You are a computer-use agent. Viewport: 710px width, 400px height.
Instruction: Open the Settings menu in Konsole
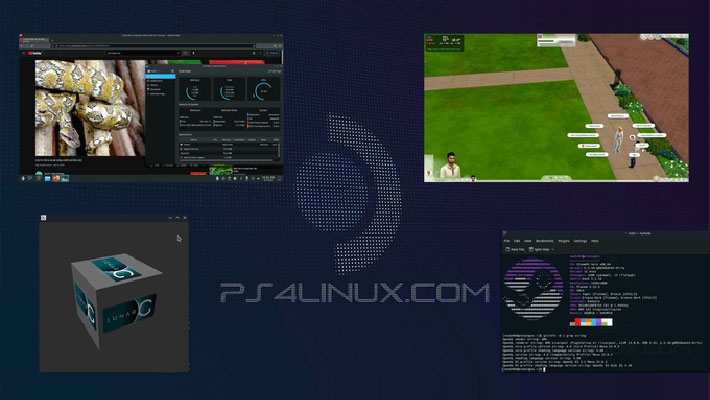coord(580,241)
